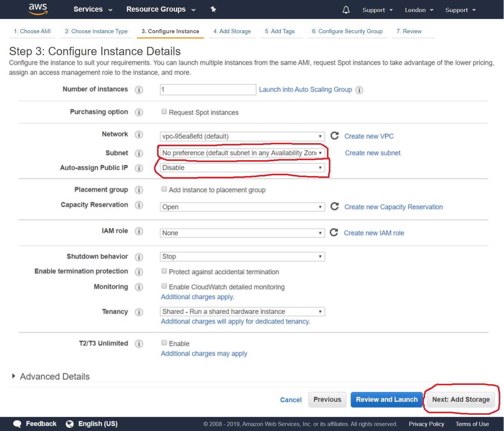This screenshot has width=504, height=431.
Task: Enable Protect against accidental termination
Action: 164,271
